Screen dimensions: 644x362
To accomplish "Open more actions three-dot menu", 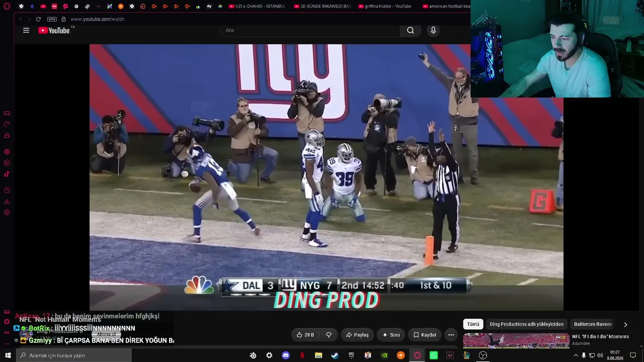I will click(x=451, y=335).
